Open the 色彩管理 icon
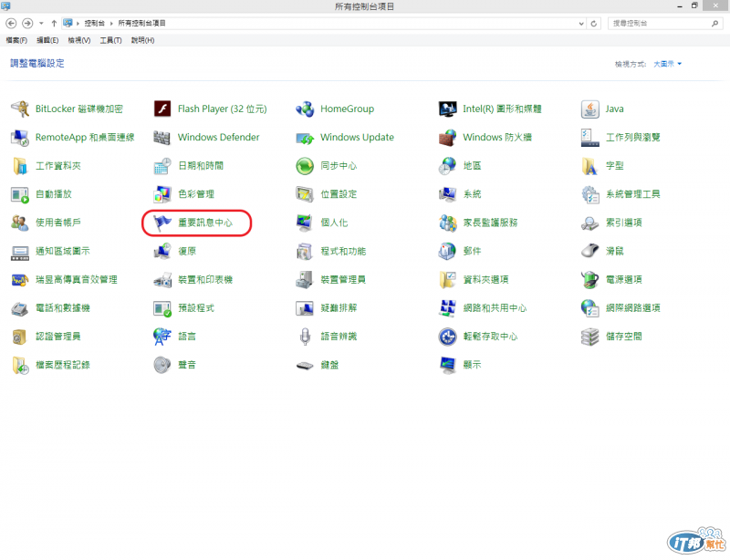The image size is (730, 560). (x=162, y=194)
